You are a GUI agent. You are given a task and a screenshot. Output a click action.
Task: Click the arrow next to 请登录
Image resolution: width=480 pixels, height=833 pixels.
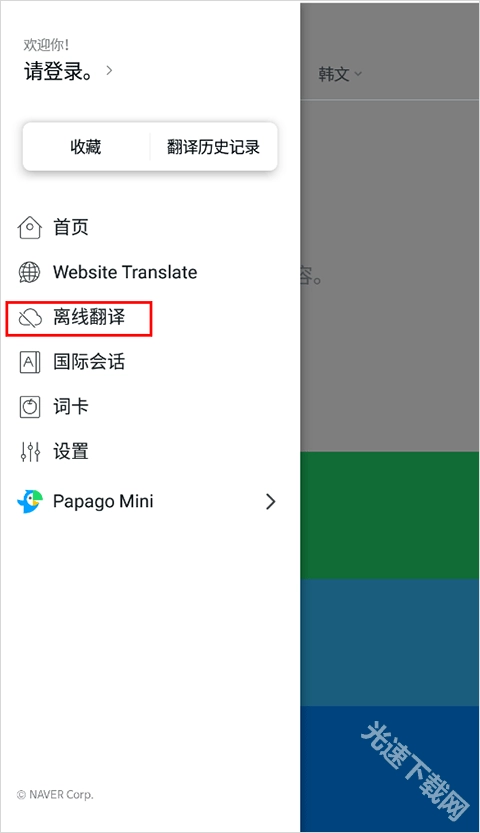109,70
